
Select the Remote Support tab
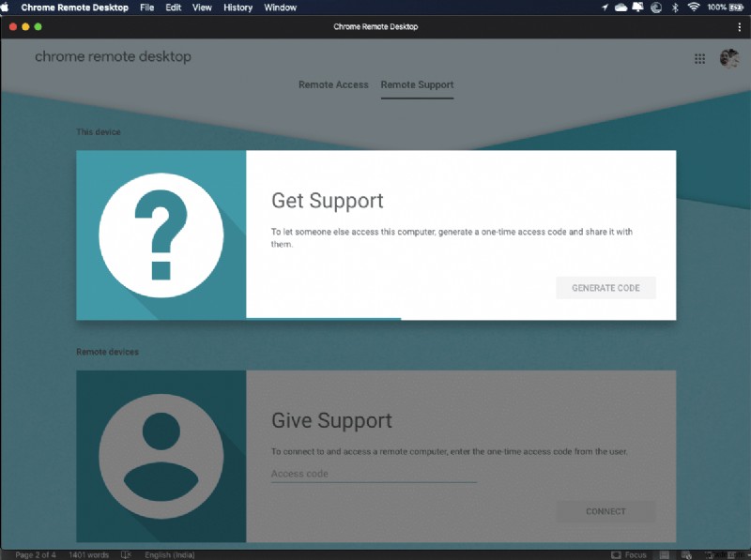(417, 84)
